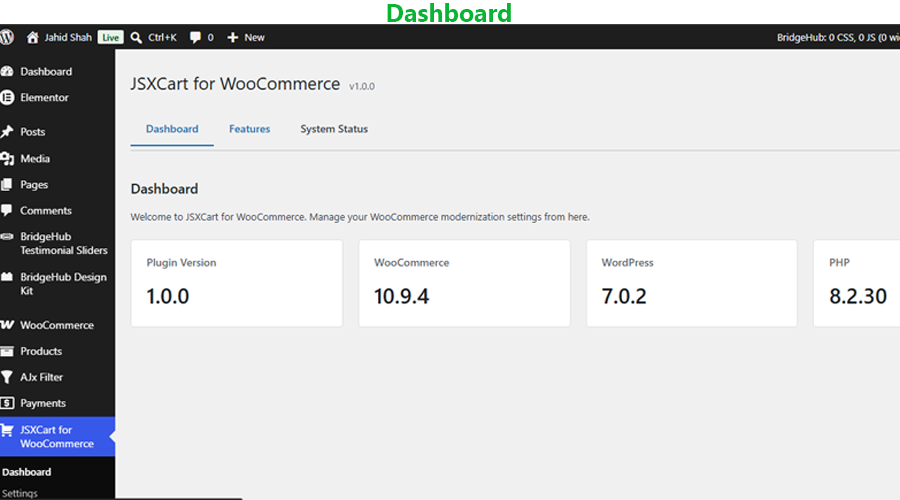Click the Comments speech bubble sidebar icon

[7, 210]
